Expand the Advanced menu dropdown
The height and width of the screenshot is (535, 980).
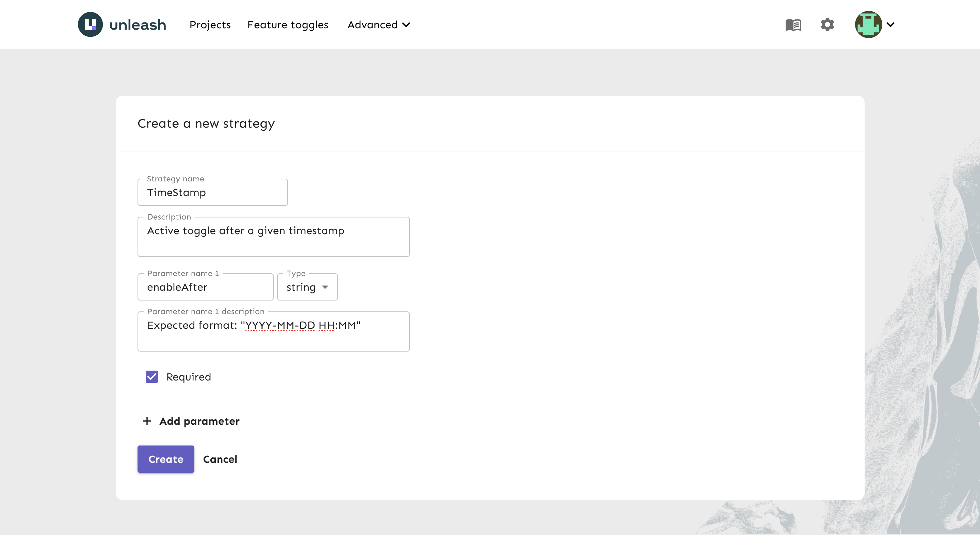(379, 25)
